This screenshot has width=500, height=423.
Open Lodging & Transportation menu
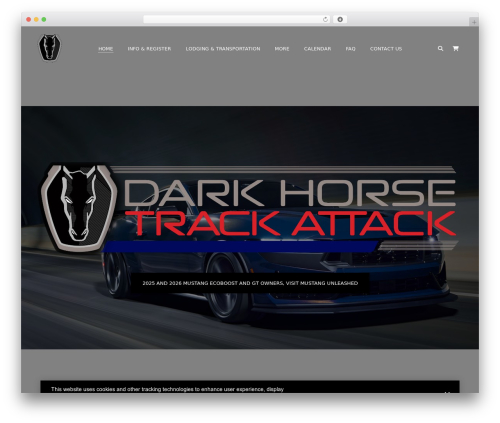pyautogui.click(x=223, y=49)
